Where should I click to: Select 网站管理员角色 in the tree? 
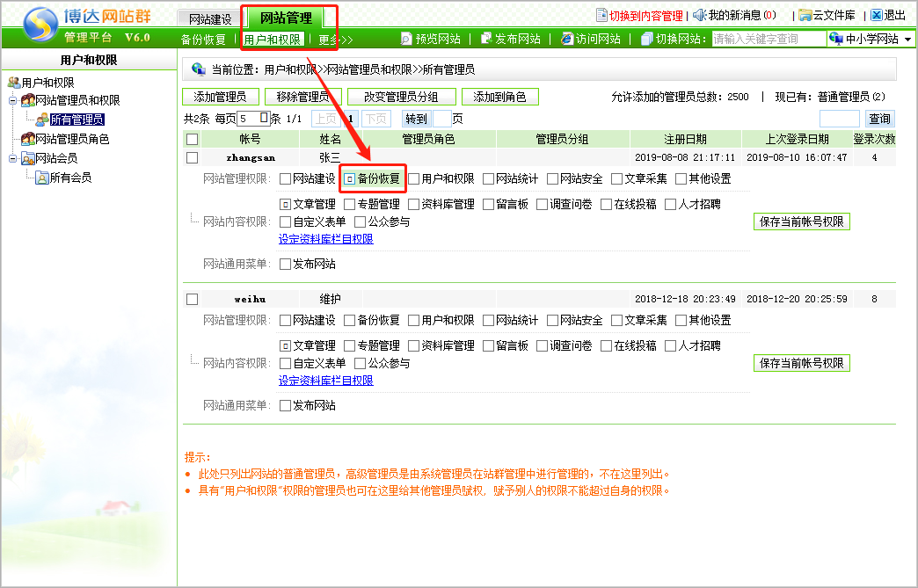click(71, 139)
